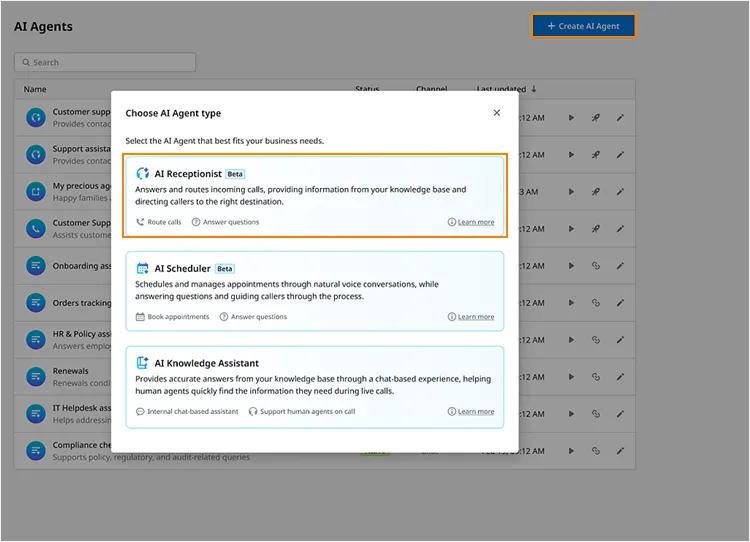This screenshot has width=750, height=542.
Task: Click rocket deploy icon in My precious ag row
Action: 596,192
